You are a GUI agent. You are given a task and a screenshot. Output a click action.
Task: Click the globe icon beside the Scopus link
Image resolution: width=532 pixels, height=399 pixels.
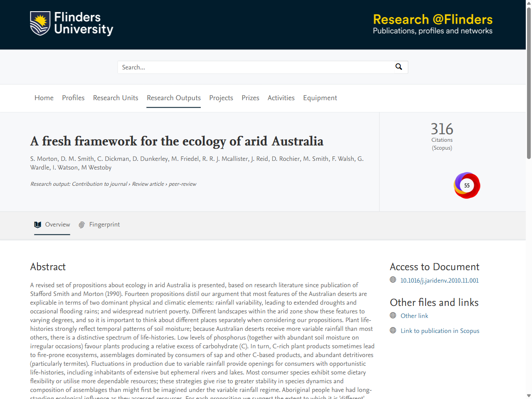point(393,330)
